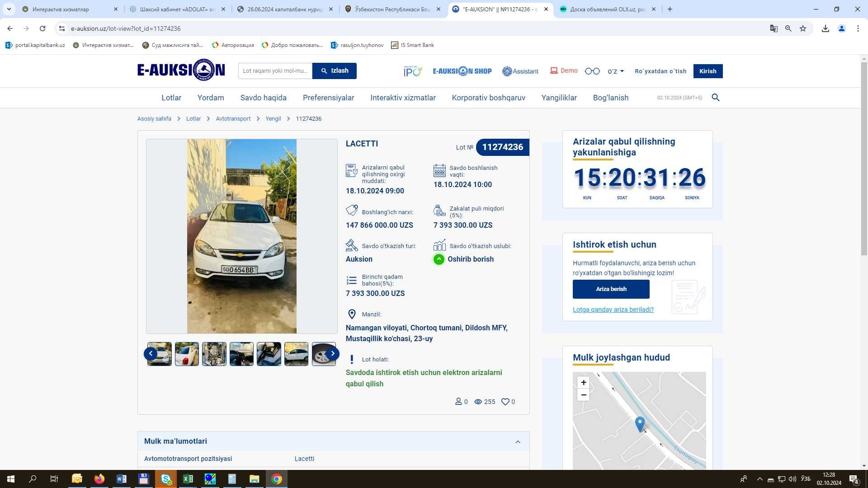Collapse the Mulk ma'lumotlari section
Viewport: 868px width, 488px height.
pos(518,441)
